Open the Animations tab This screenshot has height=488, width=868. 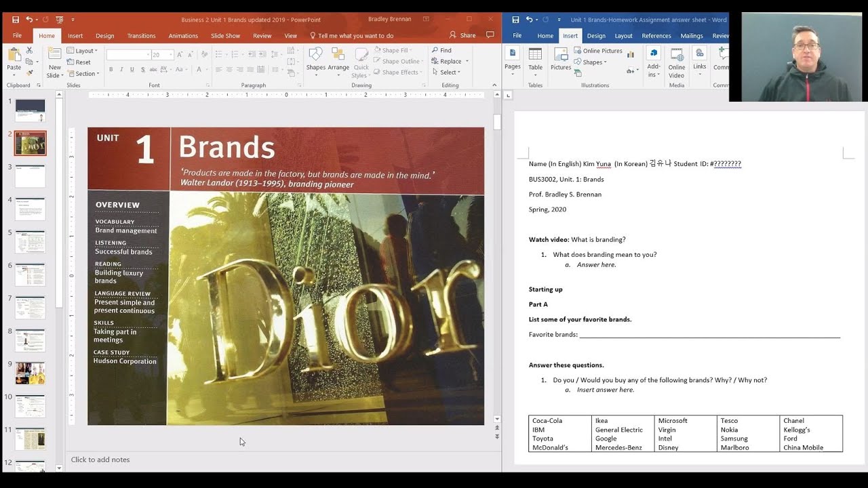(183, 36)
